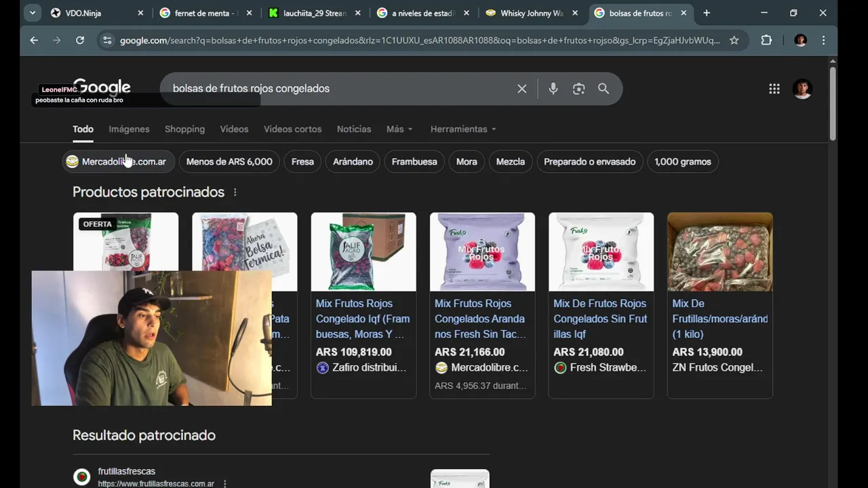Click the address bar URL
868x488 pixels.
tap(420, 41)
